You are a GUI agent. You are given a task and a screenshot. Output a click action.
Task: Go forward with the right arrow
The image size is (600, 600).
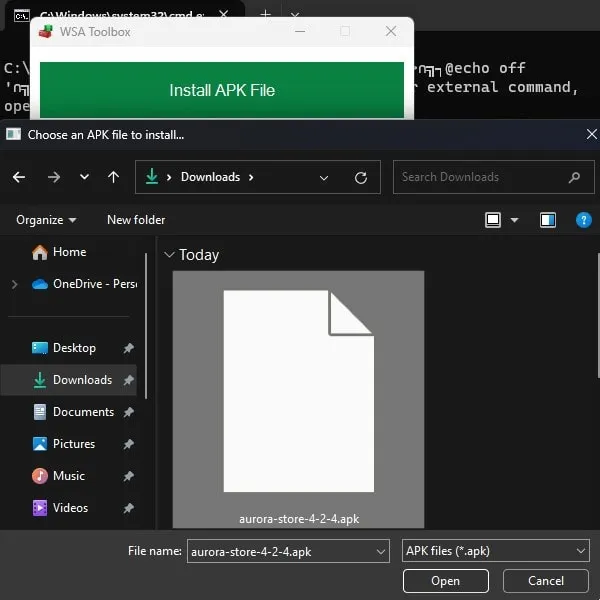(54, 177)
